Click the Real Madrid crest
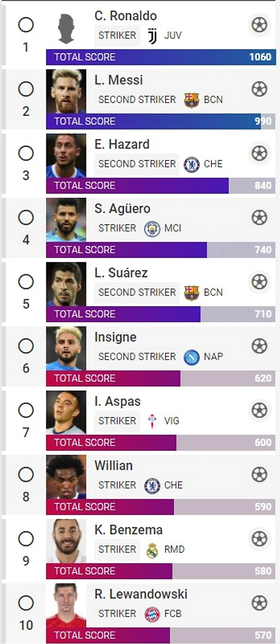This screenshot has width=280, height=644. click(152, 550)
